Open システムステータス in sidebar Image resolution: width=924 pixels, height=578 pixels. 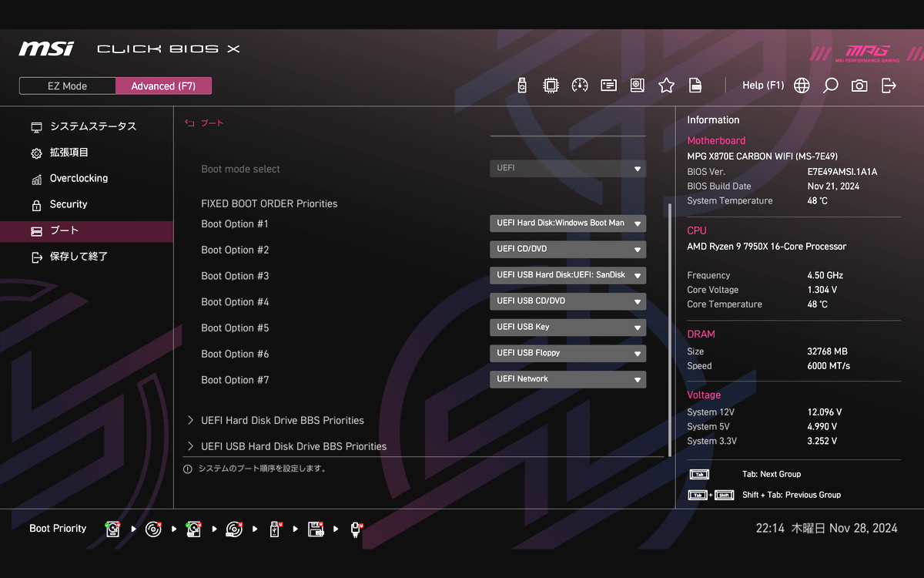pos(86,126)
